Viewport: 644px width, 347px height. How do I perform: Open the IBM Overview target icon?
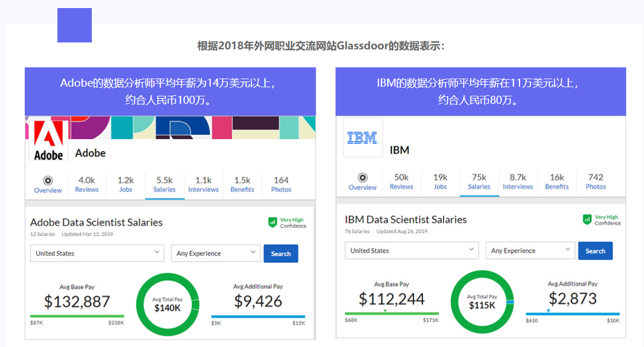coord(363,177)
